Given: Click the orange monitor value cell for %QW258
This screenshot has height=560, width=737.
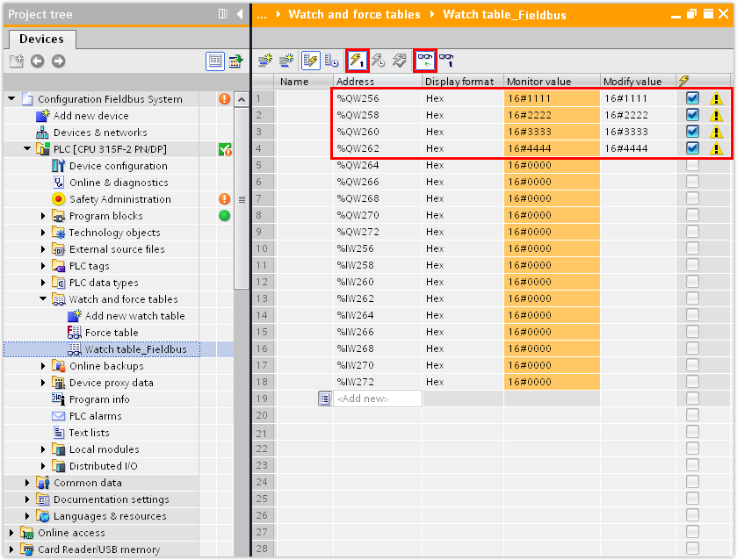Looking at the screenshot, I should pyautogui.click(x=552, y=115).
